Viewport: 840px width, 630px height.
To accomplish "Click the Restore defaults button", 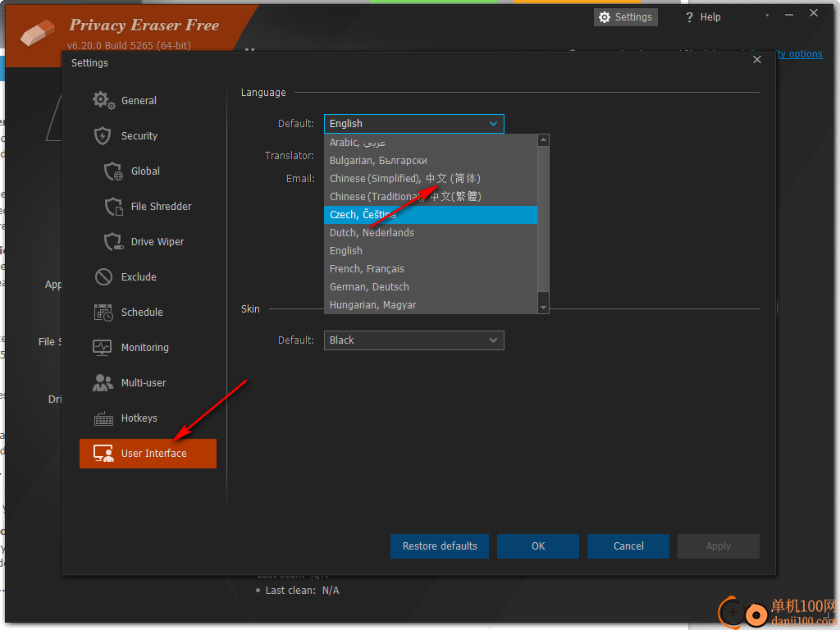I will 440,546.
